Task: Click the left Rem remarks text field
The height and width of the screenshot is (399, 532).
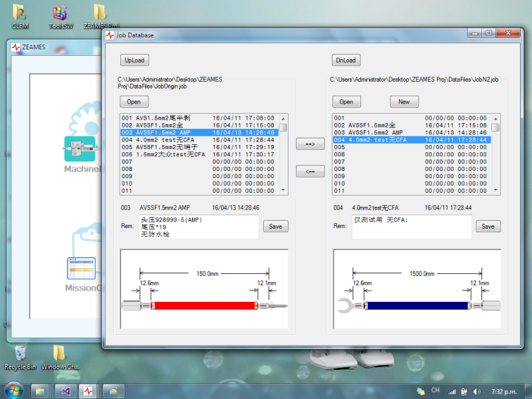Action: (198, 227)
